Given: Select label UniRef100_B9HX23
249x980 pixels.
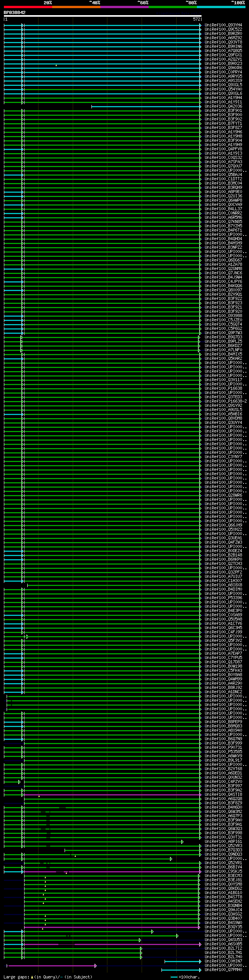Looking at the screenshot, I should [x=223, y=64].
